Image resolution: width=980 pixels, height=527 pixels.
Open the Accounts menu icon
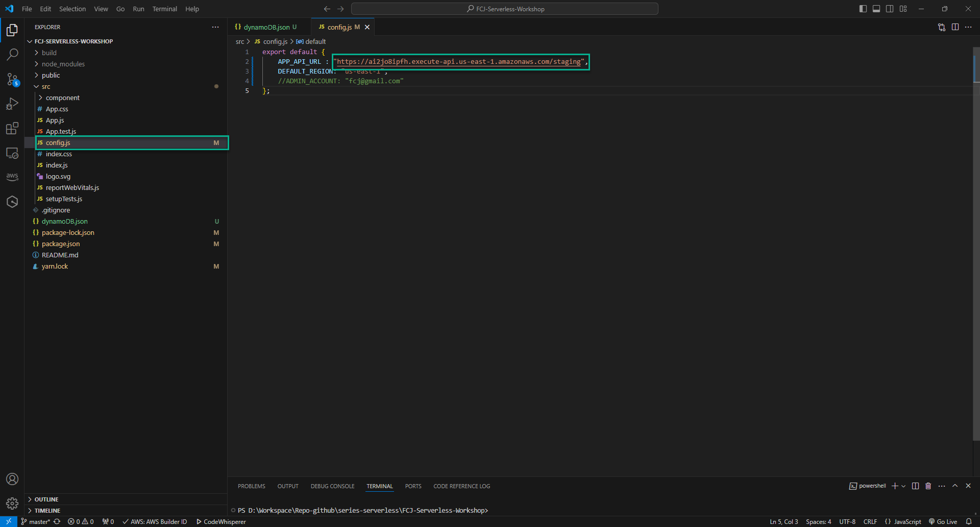coord(12,479)
